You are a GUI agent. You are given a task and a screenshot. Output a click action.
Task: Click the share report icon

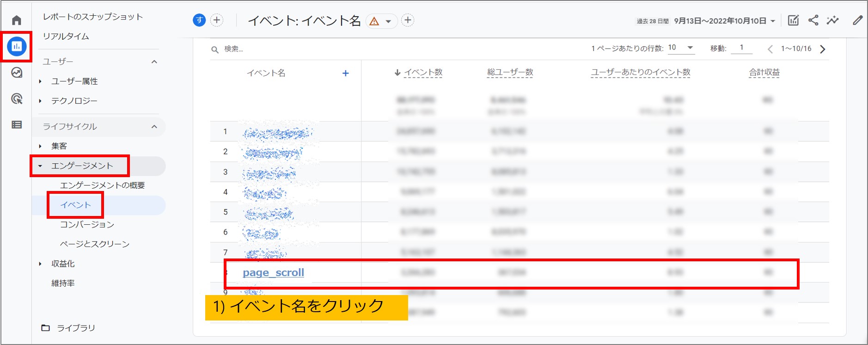point(813,20)
